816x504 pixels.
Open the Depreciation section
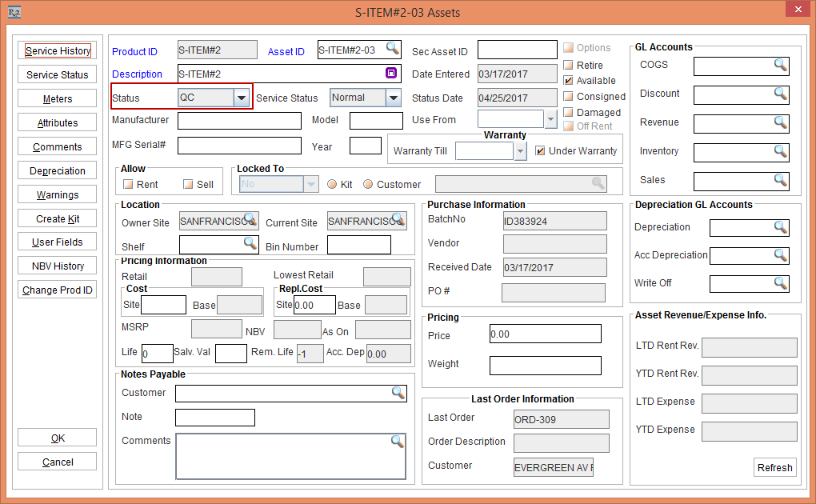[x=58, y=171]
